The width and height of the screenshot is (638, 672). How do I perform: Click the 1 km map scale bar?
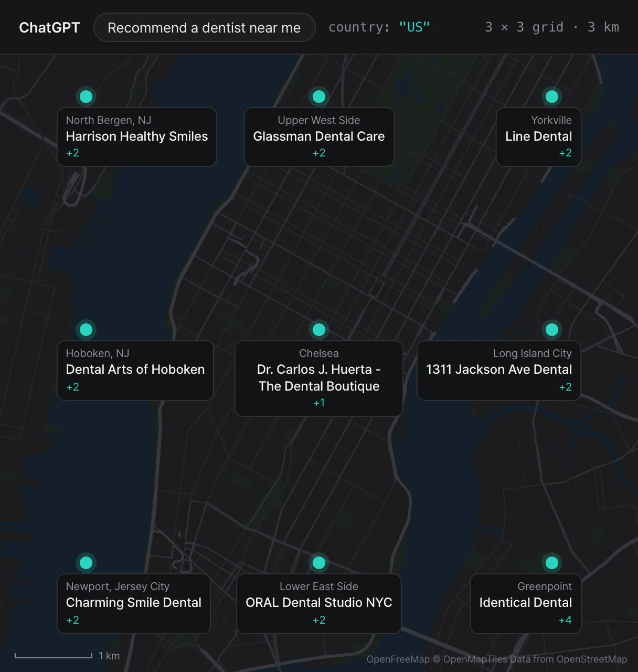click(67, 656)
